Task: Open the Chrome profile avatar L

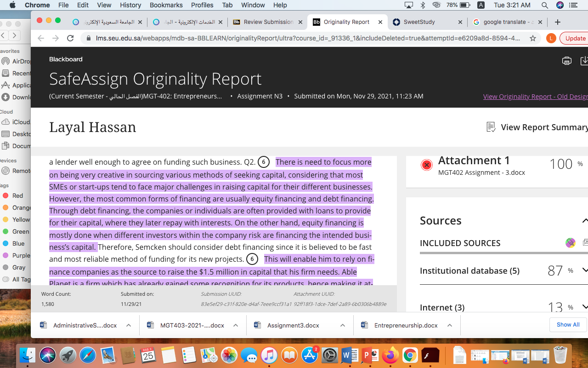Action: [x=551, y=38]
